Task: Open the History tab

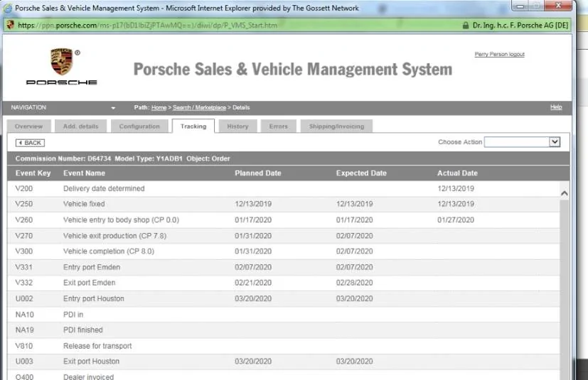Action: pos(237,126)
